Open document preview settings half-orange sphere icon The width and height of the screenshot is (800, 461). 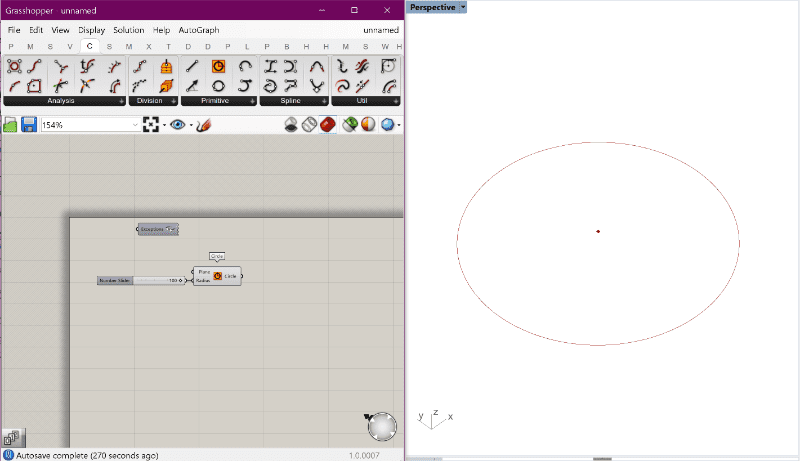(x=368, y=124)
